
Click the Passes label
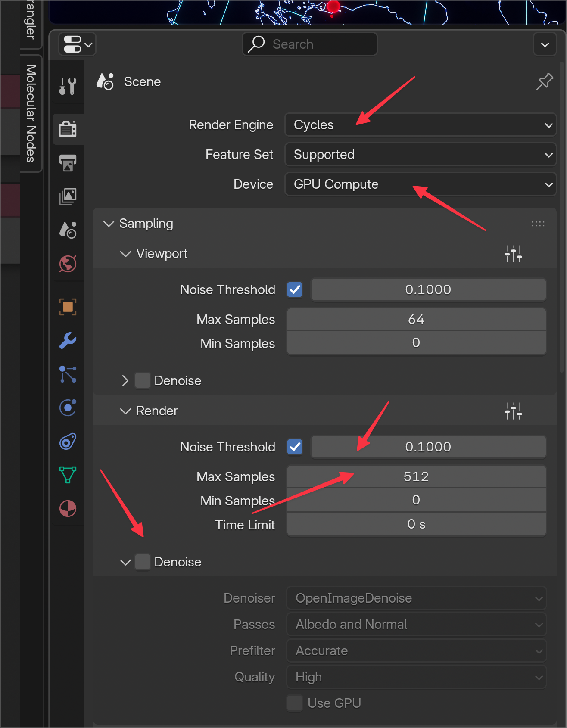[x=254, y=625]
